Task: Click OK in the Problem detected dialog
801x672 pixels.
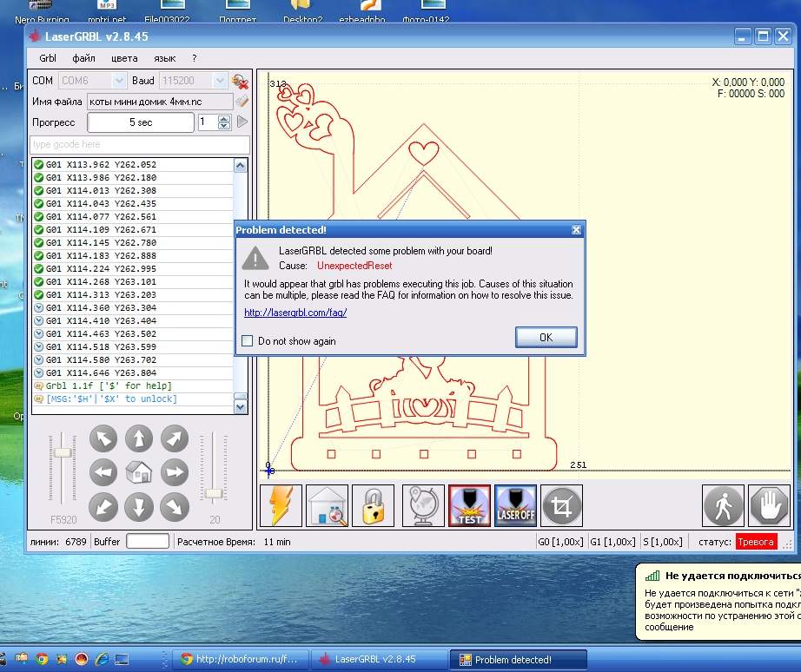Action: click(546, 337)
